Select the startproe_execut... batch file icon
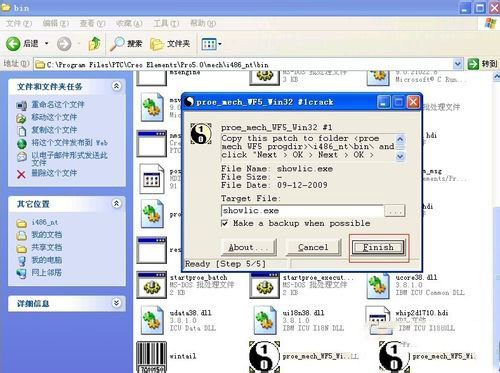This screenshot has width=500, height=373. pyautogui.click(x=265, y=285)
